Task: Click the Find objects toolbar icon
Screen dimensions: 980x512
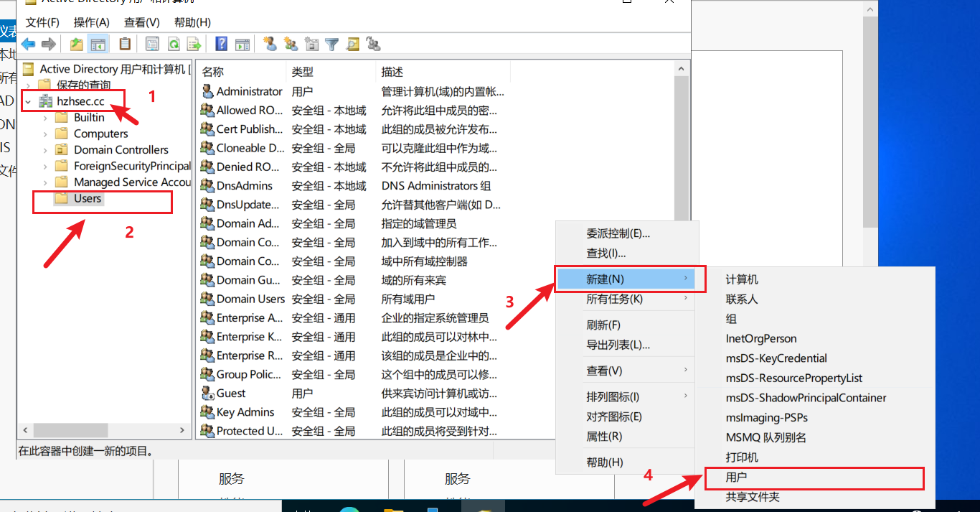Action: coord(352,45)
